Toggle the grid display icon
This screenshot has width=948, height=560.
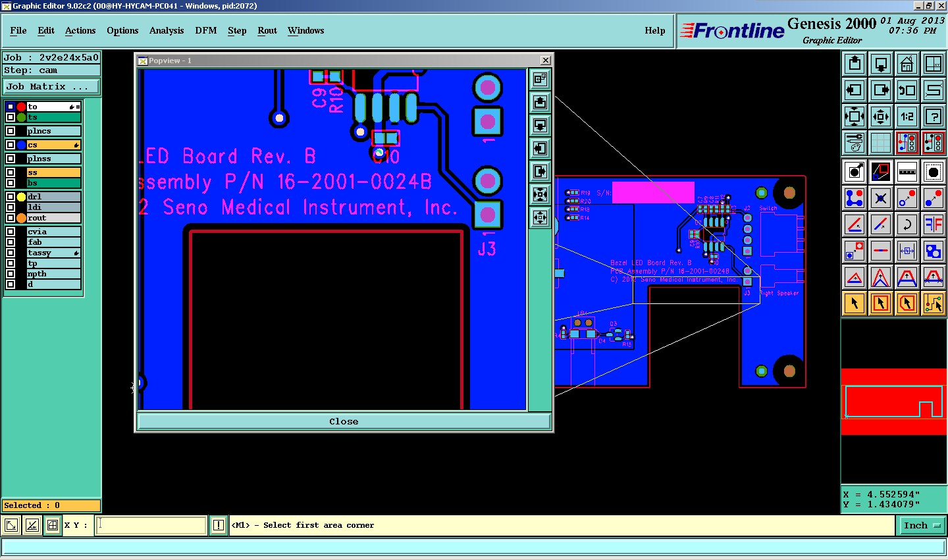click(x=881, y=143)
